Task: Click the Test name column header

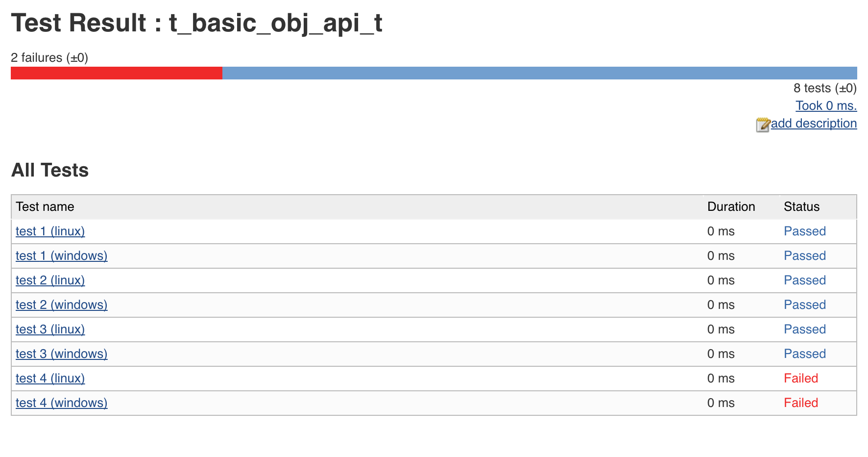Action: (45, 207)
